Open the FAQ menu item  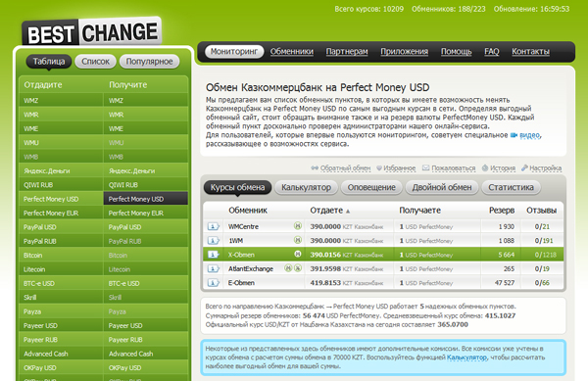[x=492, y=51]
